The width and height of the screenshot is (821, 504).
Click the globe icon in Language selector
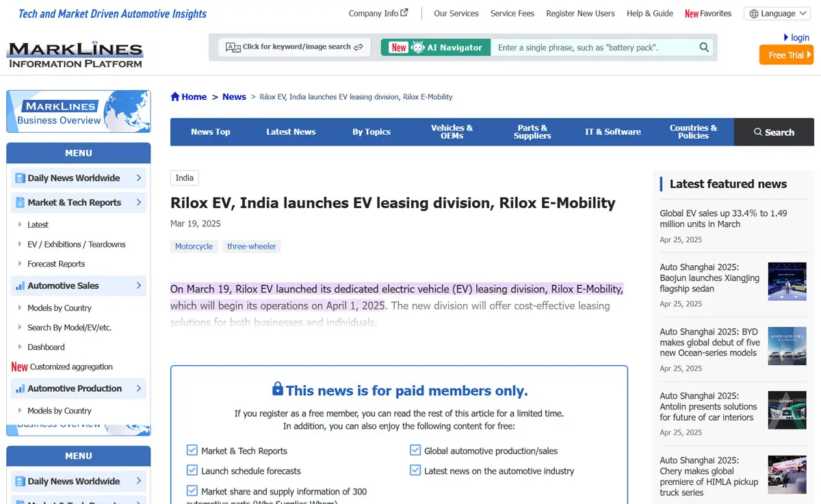tap(754, 14)
